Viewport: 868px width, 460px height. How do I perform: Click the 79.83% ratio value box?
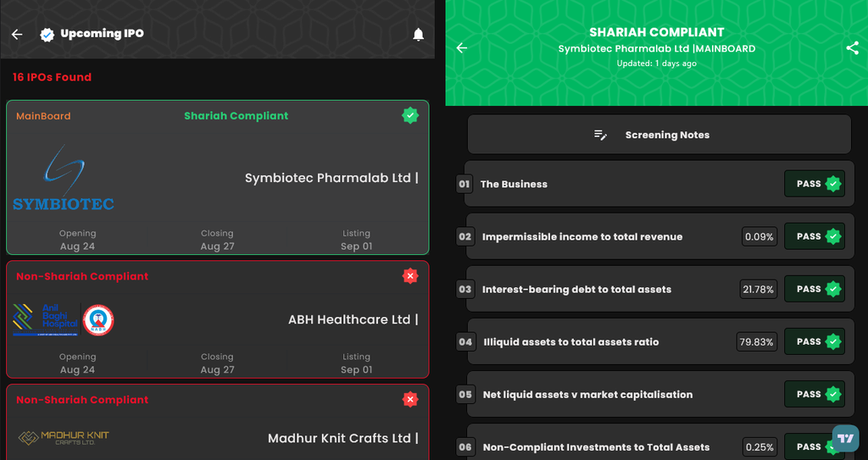coord(756,342)
